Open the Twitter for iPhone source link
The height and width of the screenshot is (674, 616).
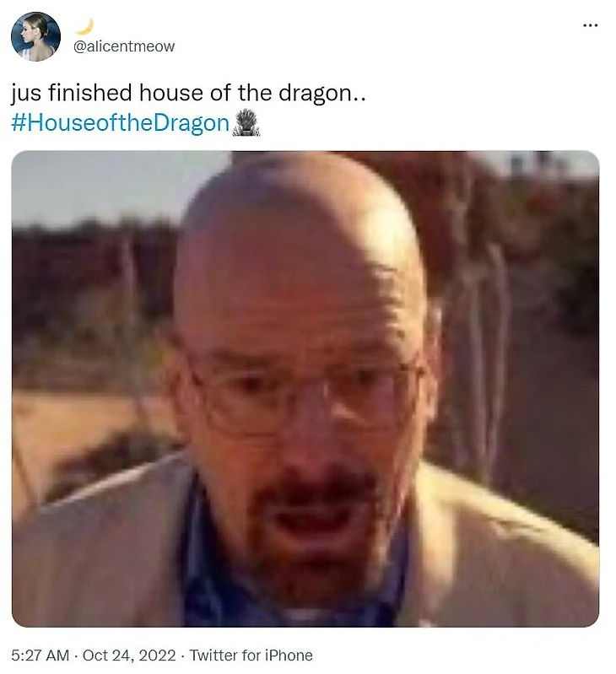[x=251, y=655]
